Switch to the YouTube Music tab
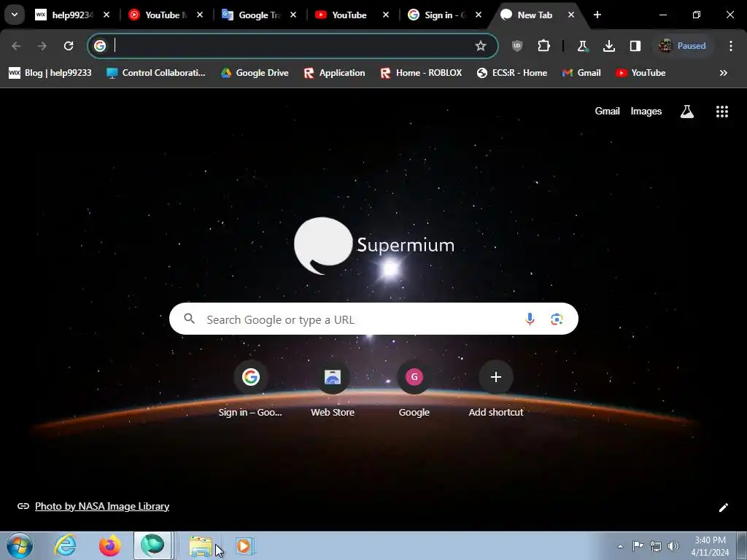The height and width of the screenshot is (560, 747). (x=166, y=15)
